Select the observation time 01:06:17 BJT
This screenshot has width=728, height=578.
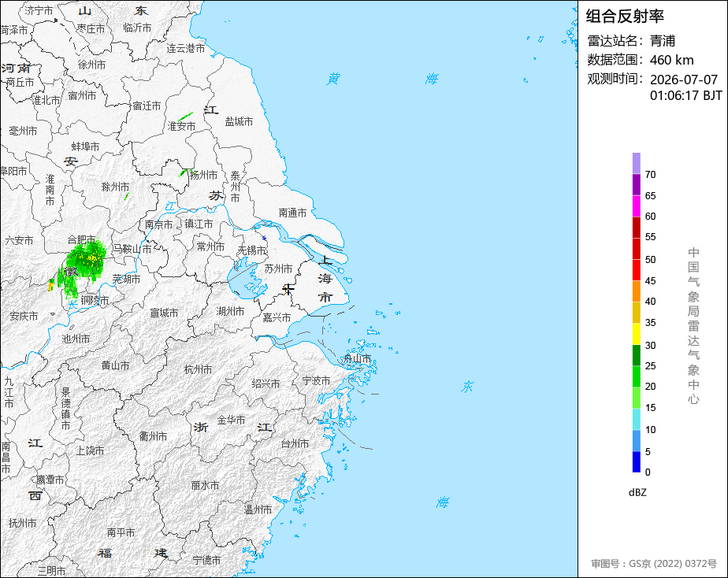pyautogui.click(x=686, y=95)
